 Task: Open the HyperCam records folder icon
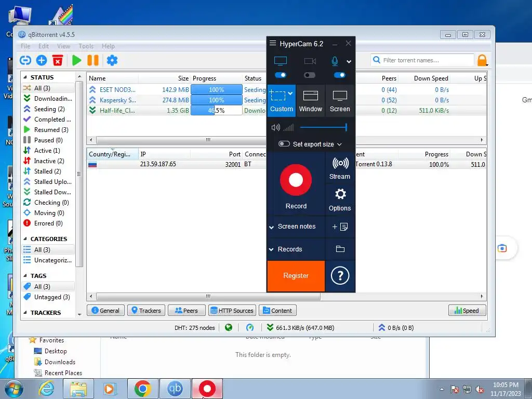pyautogui.click(x=340, y=249)
